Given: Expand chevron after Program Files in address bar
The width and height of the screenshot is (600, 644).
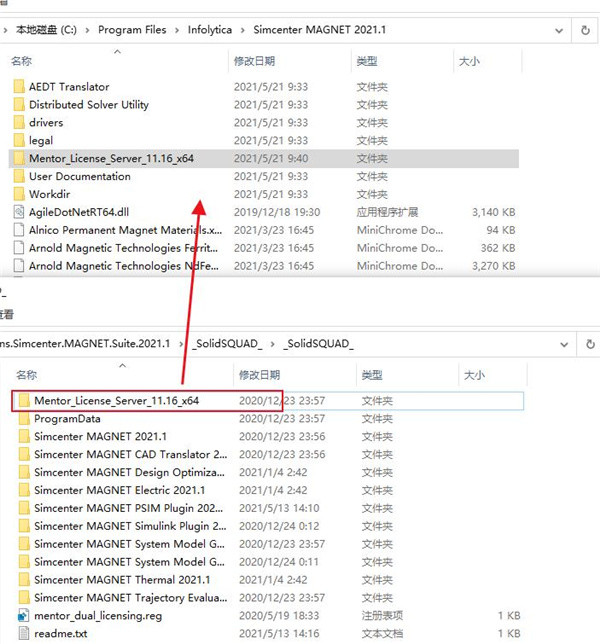Looking at the screenshot, I should coord(177,30).
